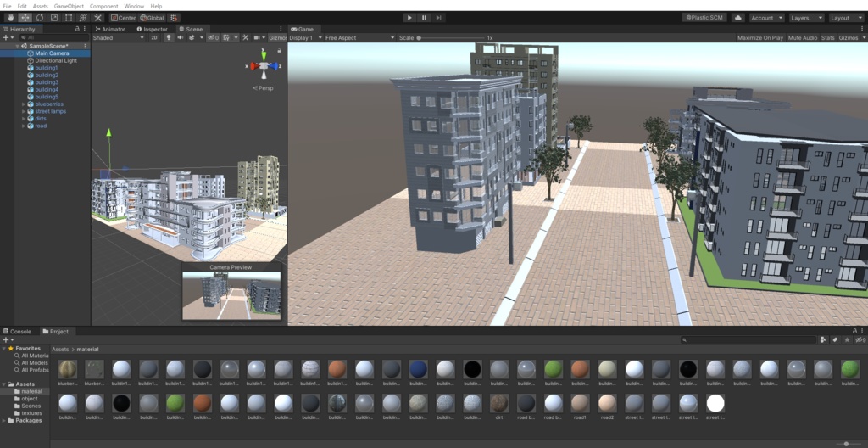Screen dimensions: 868x448
Task: Click the Stats button
Action: coord(827,37)
